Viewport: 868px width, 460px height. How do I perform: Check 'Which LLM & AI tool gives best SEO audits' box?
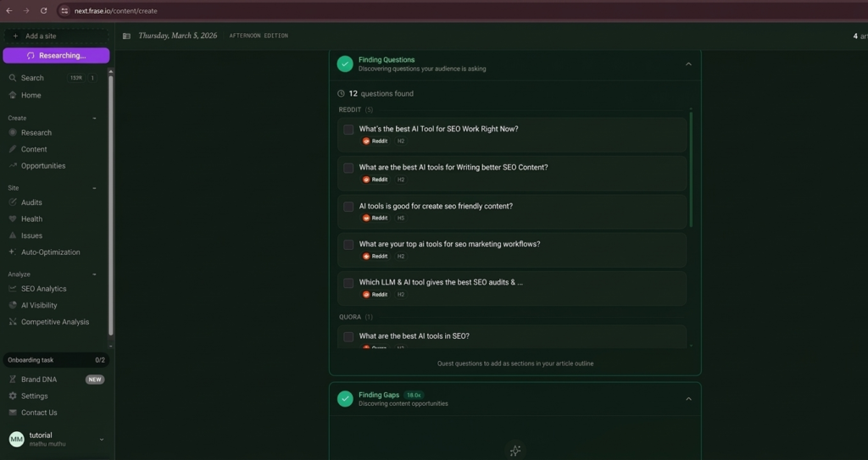point(348,284)
